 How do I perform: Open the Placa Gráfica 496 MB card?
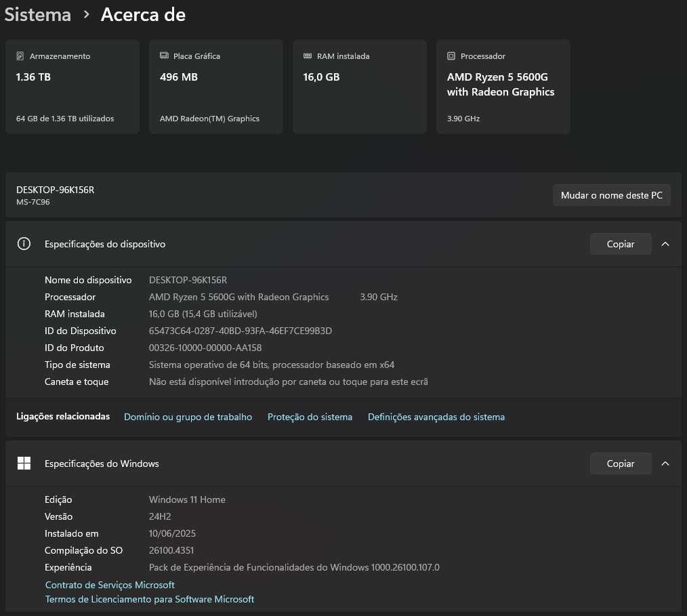click(x=216, y=87)
